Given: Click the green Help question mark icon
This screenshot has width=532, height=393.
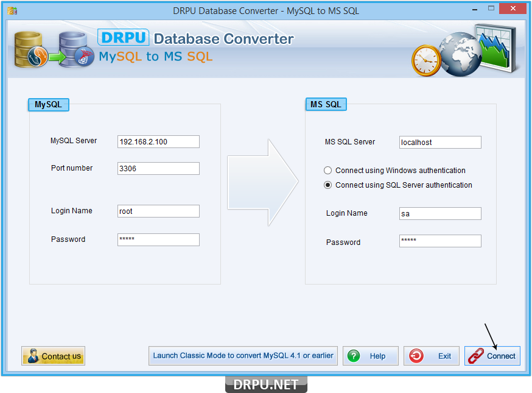Looking at the screenshot, I should (354, 356).
